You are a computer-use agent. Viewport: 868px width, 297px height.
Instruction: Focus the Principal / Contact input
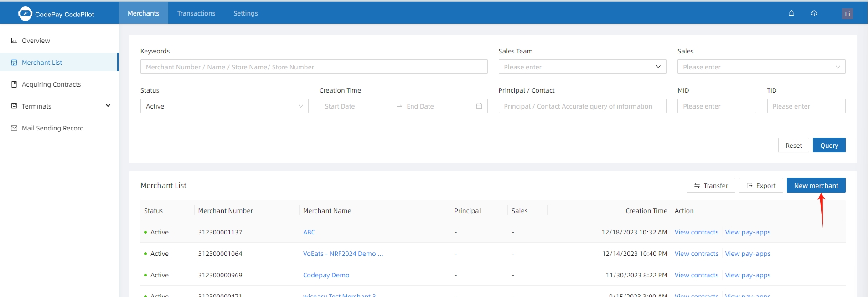[582, 106]
